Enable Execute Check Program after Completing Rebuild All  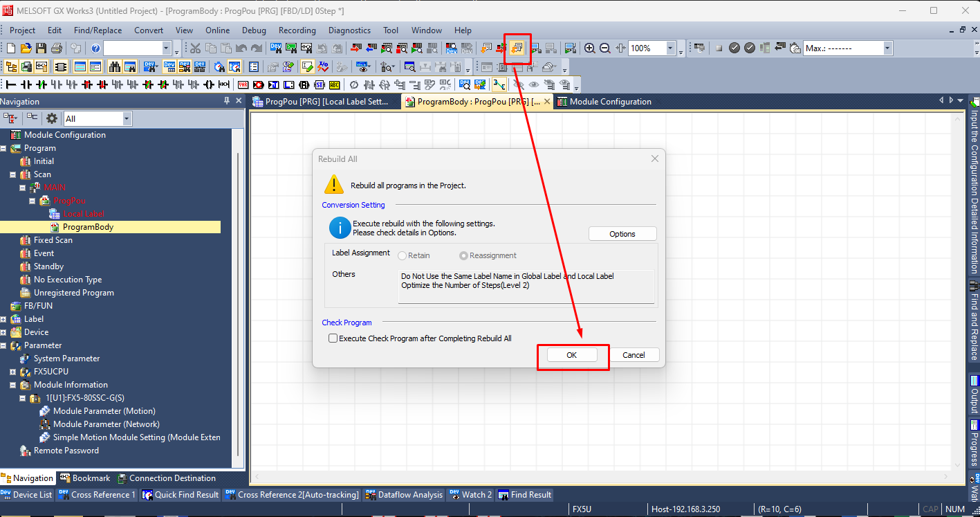click(333, 338)
